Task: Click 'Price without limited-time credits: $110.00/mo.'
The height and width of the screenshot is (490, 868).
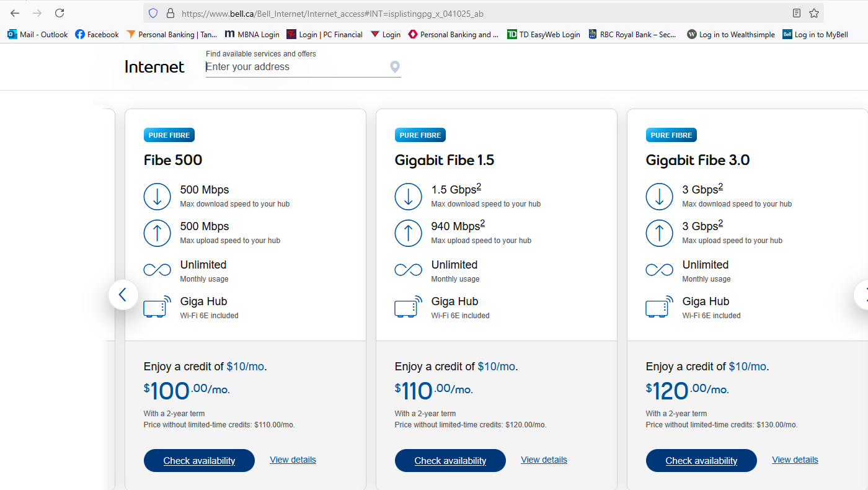Action: pyautogui.click(x=219, y=425)
